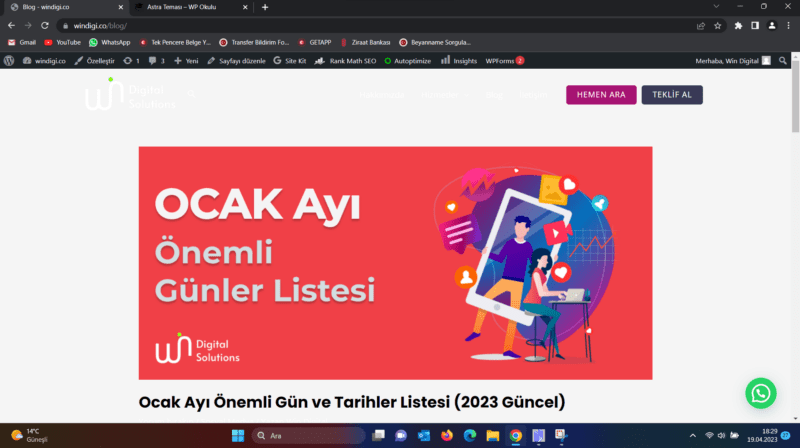Open the Chrome three-dot menu

click(x=788, y=26)
